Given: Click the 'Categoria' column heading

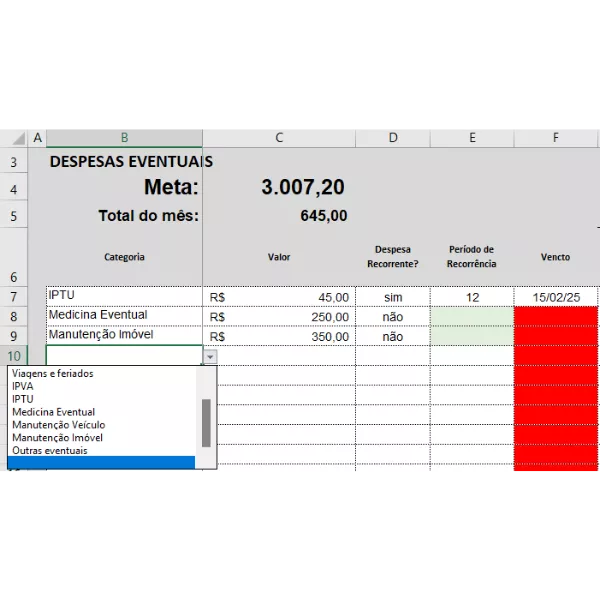Looking at the screenshot, I should [124, 257].
